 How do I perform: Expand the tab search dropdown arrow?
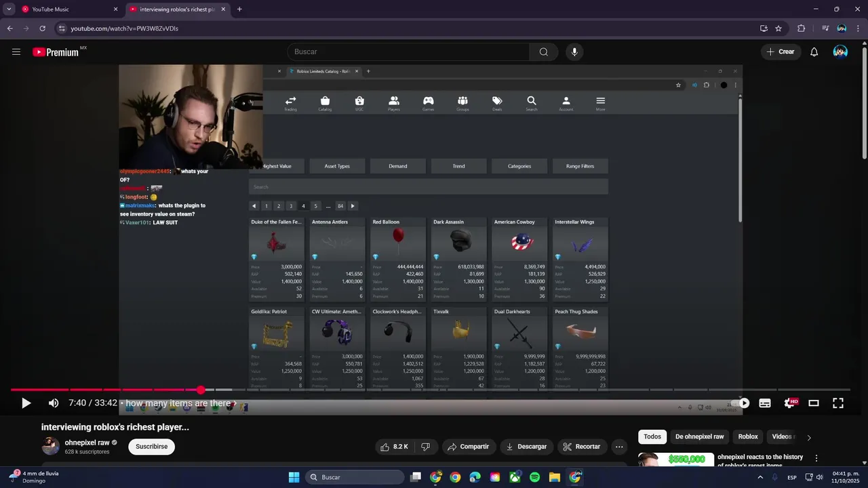coord(9,9)
